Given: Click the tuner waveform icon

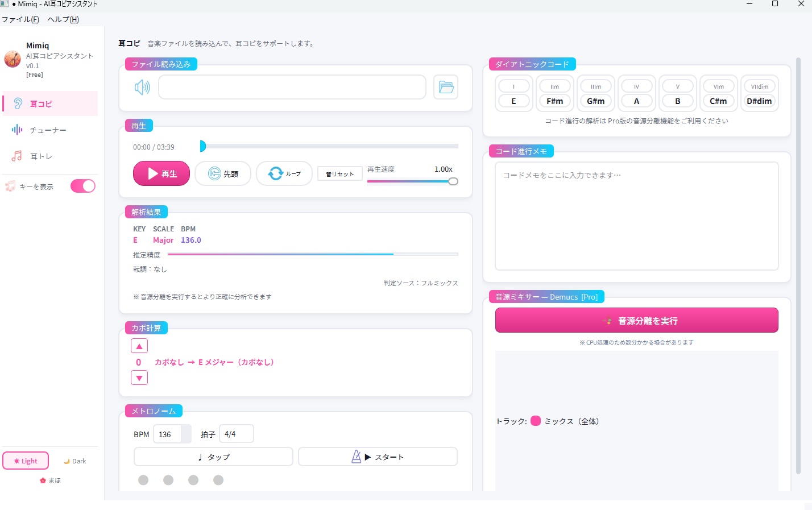Looking at the screenshot, I should pos(17,130).
